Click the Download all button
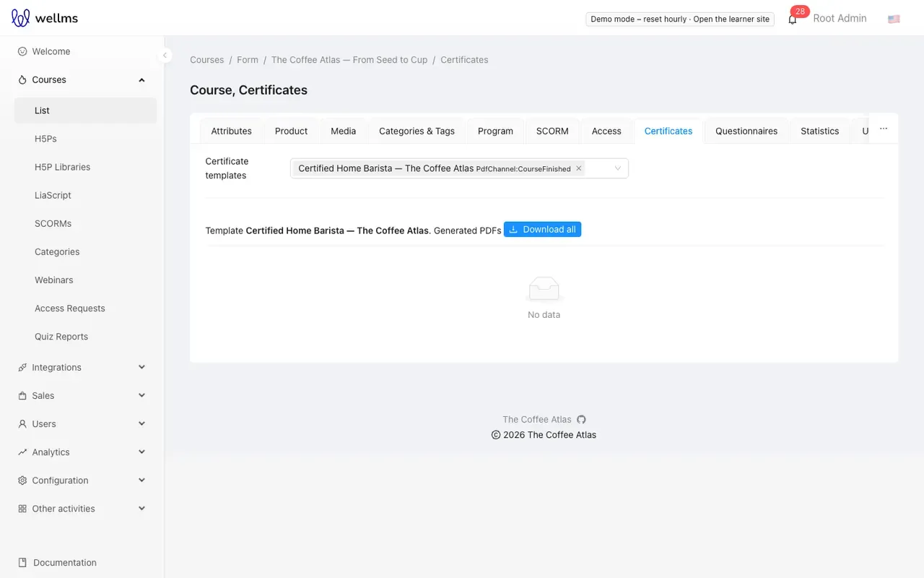This screenshot has width=924, height=578. (542, 229)
